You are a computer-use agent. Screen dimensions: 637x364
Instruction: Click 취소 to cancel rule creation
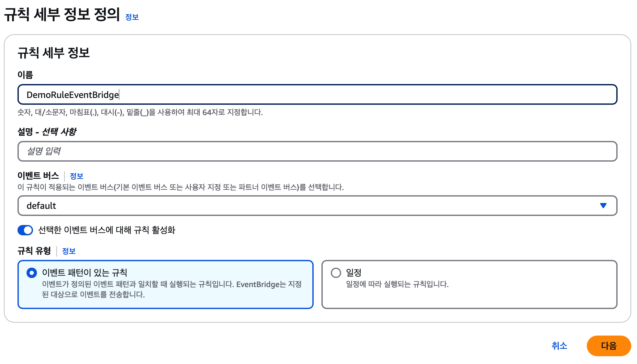559,346
